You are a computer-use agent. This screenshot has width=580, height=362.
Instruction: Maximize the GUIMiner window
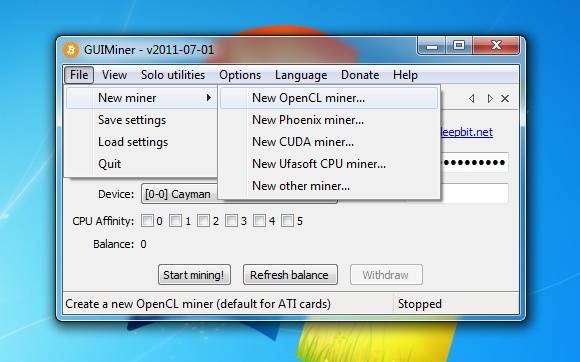(x=459, y=46)
